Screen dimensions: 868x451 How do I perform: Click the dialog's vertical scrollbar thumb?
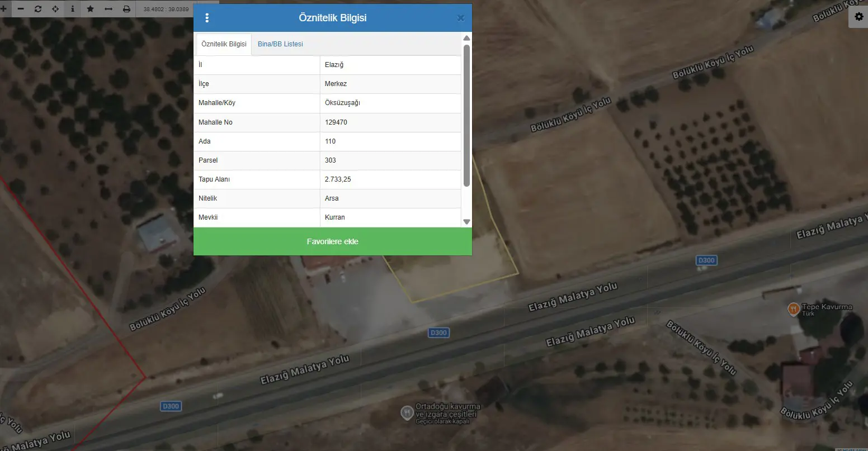click(x=466, y=115)
